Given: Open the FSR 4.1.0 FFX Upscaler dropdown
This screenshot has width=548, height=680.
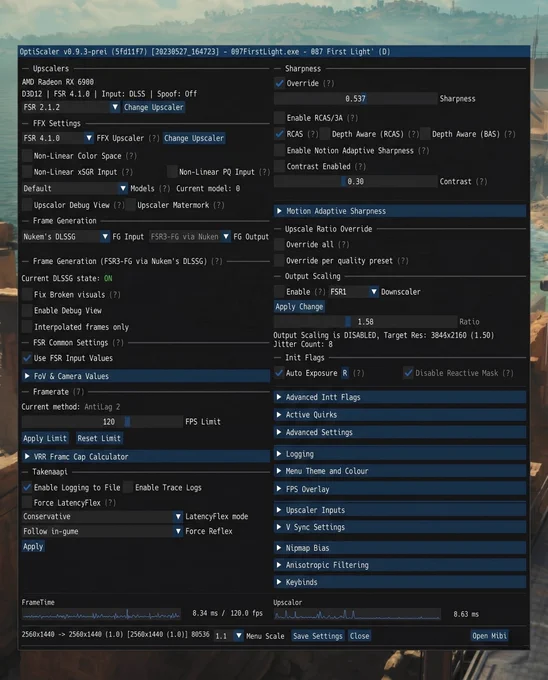Looking at the screenshot, I should 58,138.
